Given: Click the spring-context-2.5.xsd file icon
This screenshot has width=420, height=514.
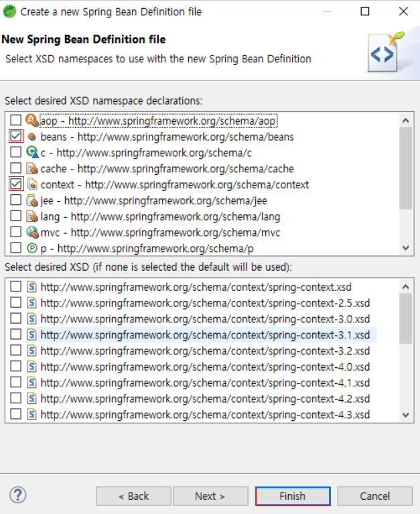Looking at the screenshot, I should [31, 303].
